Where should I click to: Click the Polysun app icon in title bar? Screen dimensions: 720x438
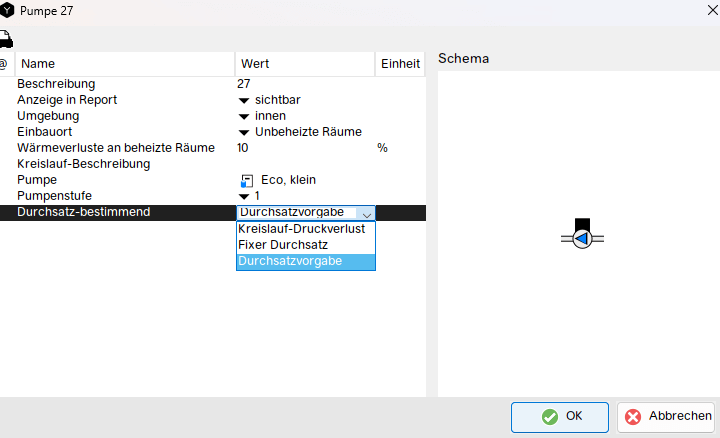click(x=9, y=10)
